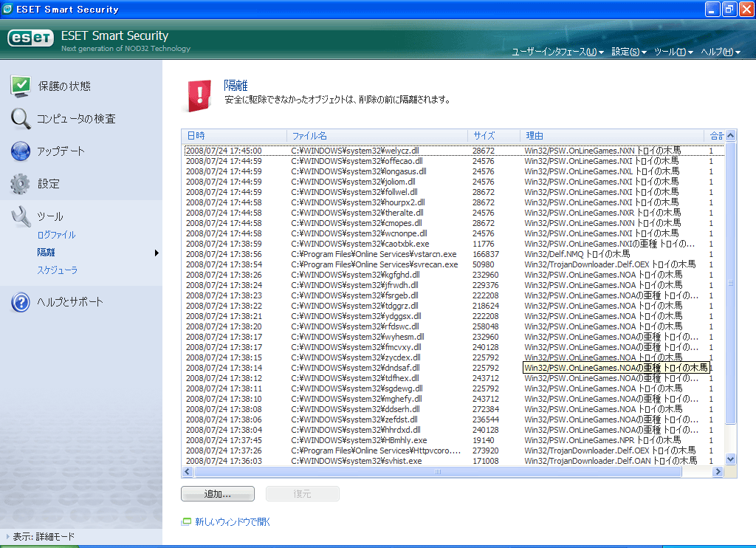Screen dimensions: 756x548
Task: Select the offecao.dll file entry
Action: 357,161
